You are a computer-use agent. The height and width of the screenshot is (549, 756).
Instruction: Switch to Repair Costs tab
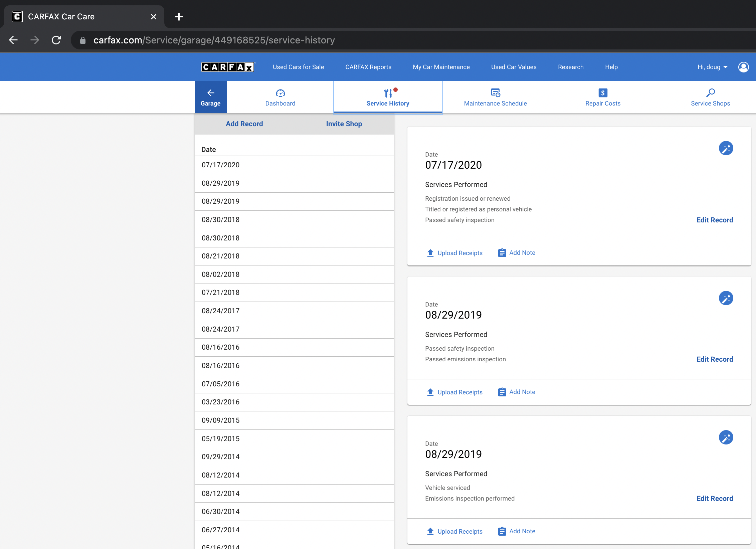click(603, 97)
